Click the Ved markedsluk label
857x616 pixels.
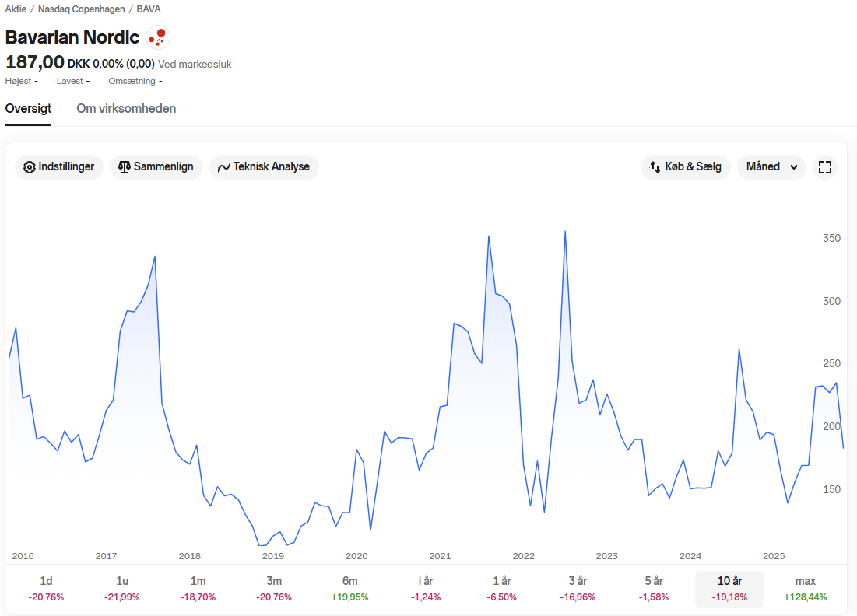click(x=195, y=64)
